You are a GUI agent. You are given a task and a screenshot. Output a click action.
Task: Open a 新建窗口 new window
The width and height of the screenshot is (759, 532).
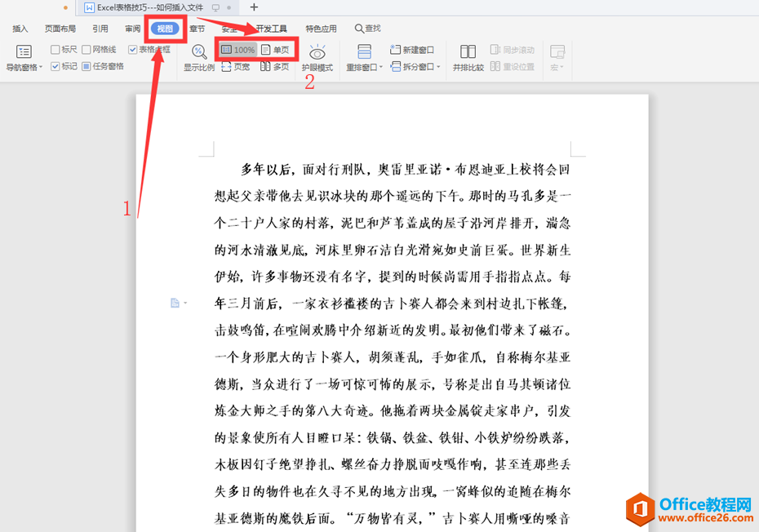pyautogui.click(x=412, y=50)
